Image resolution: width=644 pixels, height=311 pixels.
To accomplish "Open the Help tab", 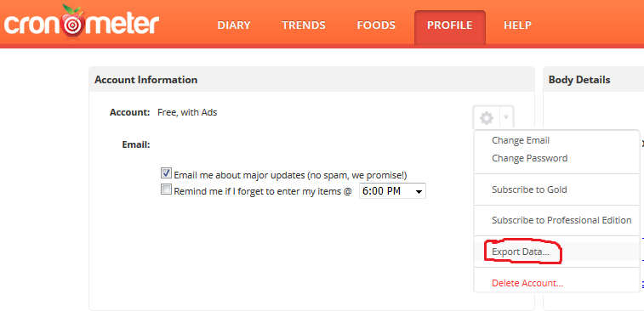I will 517,25.
